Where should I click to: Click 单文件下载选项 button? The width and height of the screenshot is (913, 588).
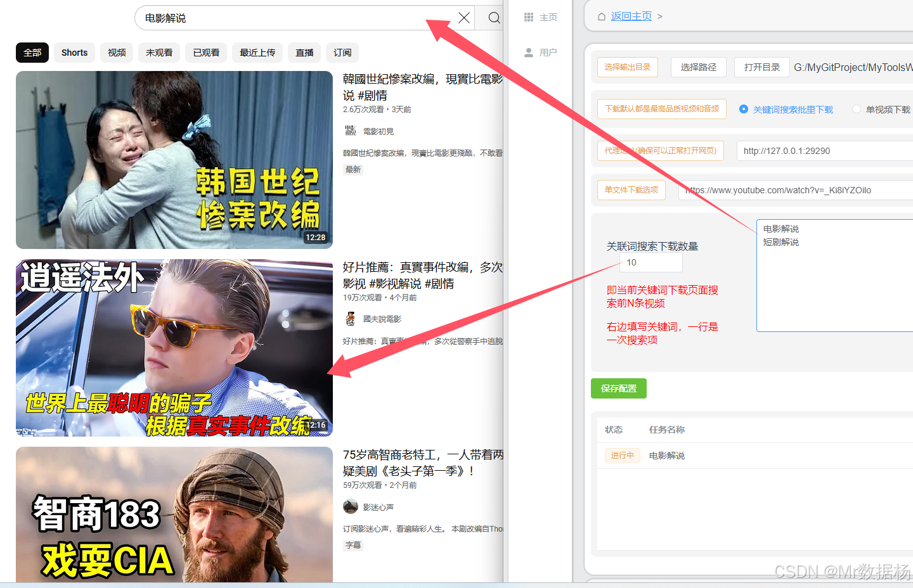631,189
